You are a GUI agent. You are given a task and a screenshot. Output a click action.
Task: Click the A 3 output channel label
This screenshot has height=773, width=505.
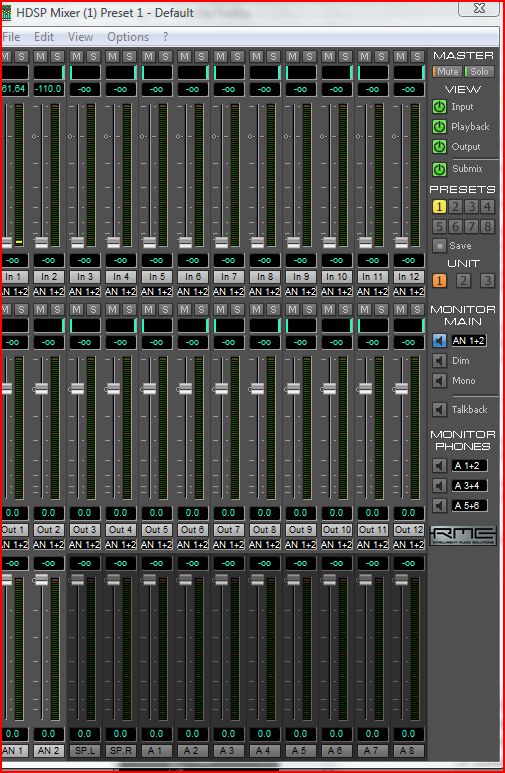(228, 750)
